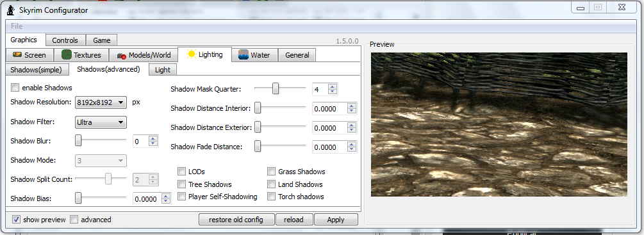
Task: Open the Water tab icon
Action: point(244,54)
